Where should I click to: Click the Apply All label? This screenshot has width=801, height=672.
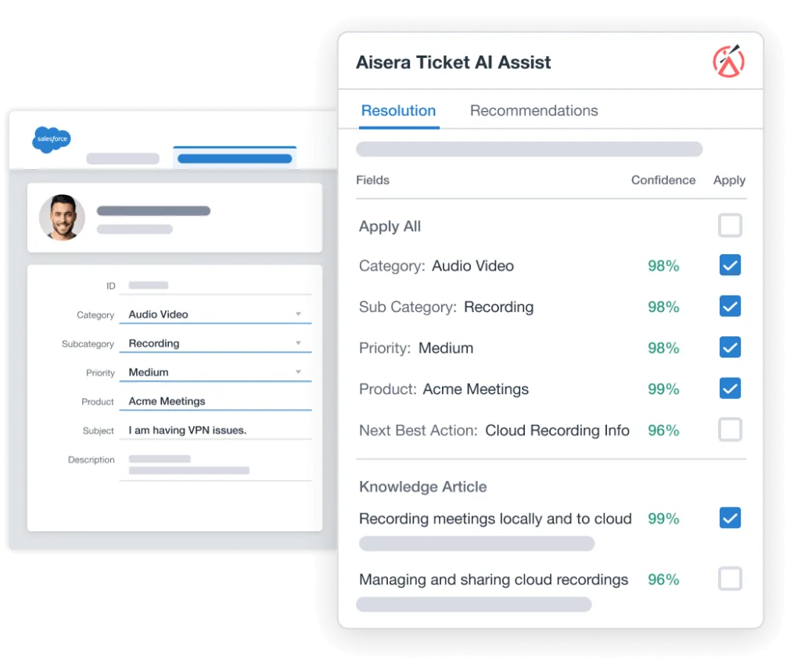(390, 226)
